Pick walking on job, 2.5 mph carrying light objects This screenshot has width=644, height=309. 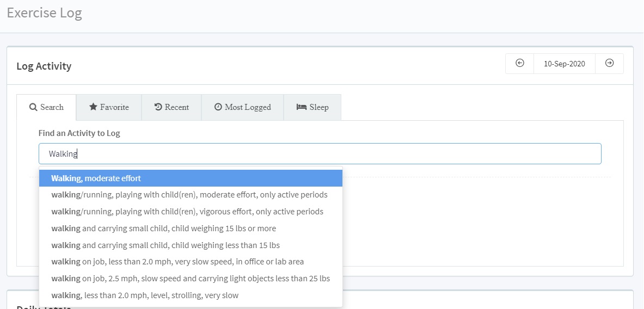tap(191, 278)
